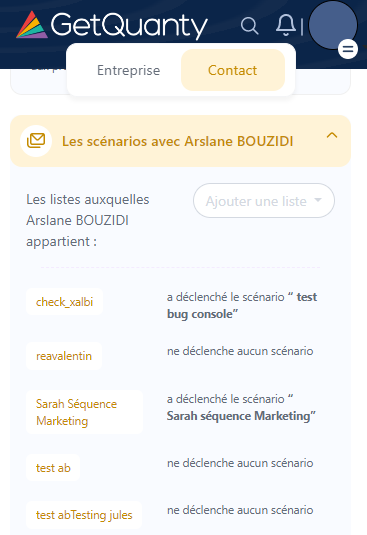The width and height of the screenshot is (367, 535).
Task: Open the reavalentin list tag
Action: pyautogui.click(x=64, y=356)
